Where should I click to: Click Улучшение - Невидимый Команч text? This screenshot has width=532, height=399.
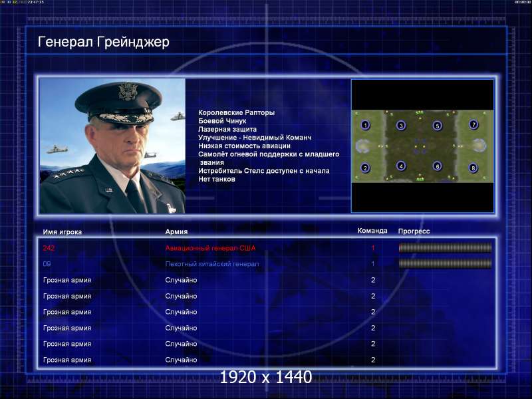click(x=255, y=138)
